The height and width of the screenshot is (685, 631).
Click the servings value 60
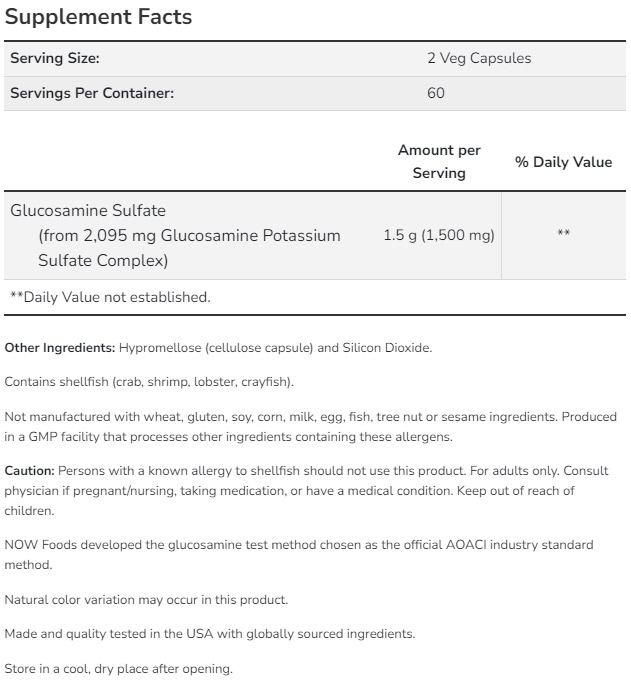pyautogui.click(x=435, y=93)
